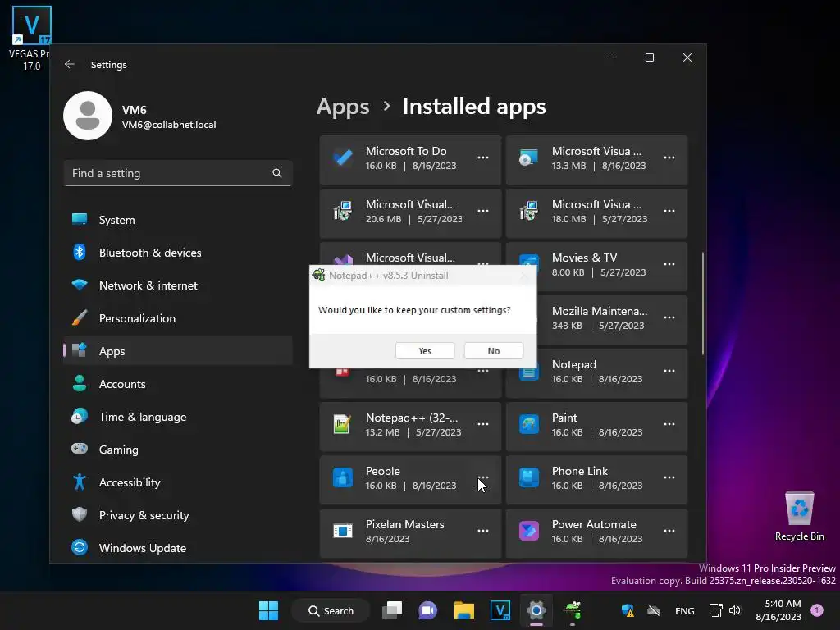840x630 pixels.
Task: Open System settings in the sidebar
Action: pos(177,220)
